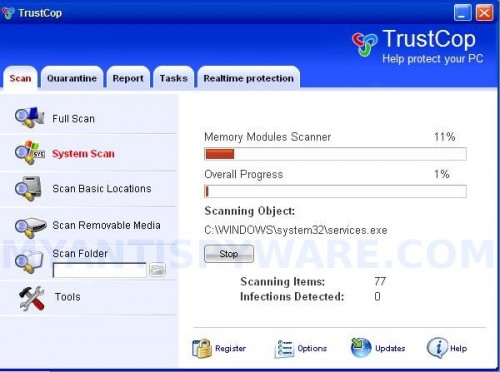
Task: Minimize the TrustCop window
Action: coord(463,13)
